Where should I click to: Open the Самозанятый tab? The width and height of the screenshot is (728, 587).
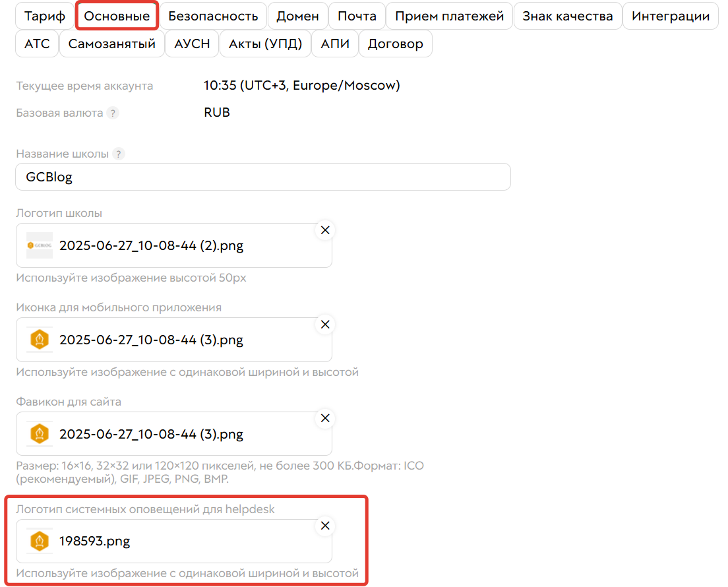pyautogui.click(x=112, y=44)
